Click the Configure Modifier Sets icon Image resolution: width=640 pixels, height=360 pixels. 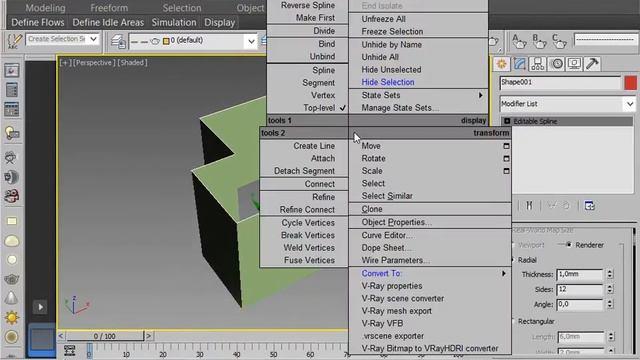point(589,206)
